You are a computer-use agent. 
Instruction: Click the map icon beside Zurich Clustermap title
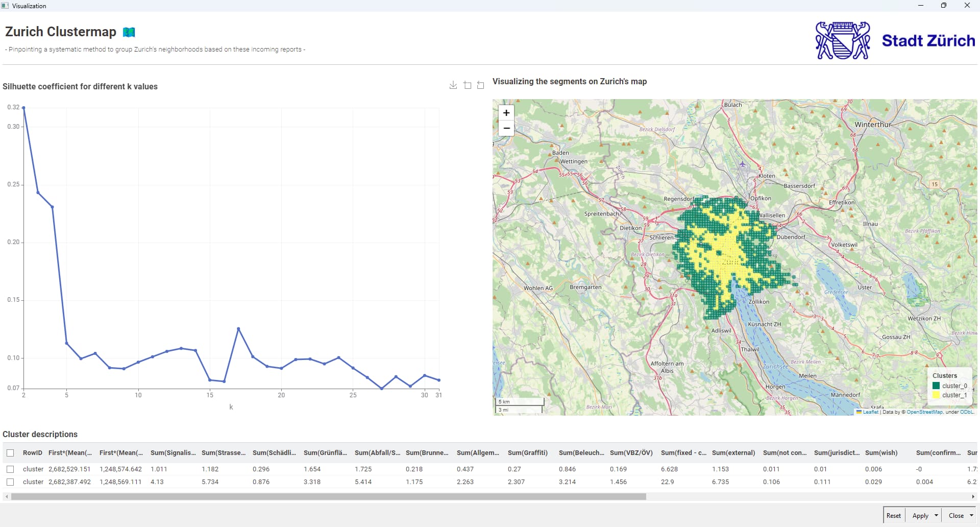[129, 32]
